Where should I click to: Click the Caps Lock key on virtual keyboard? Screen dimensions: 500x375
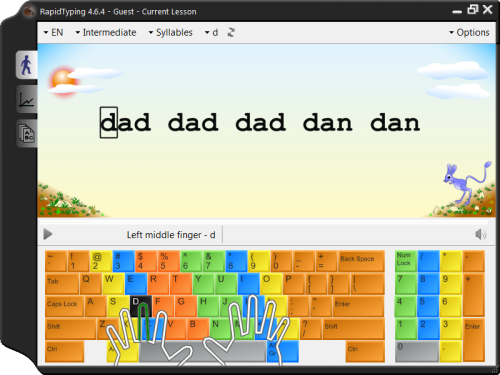point(64,306)
